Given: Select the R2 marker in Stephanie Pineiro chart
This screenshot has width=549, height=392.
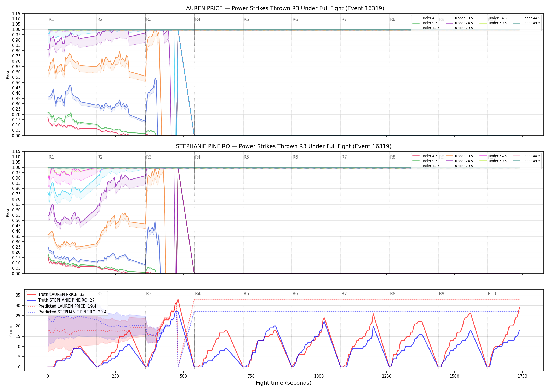Looking at the screenshot, I should click(x=100, y=157).
